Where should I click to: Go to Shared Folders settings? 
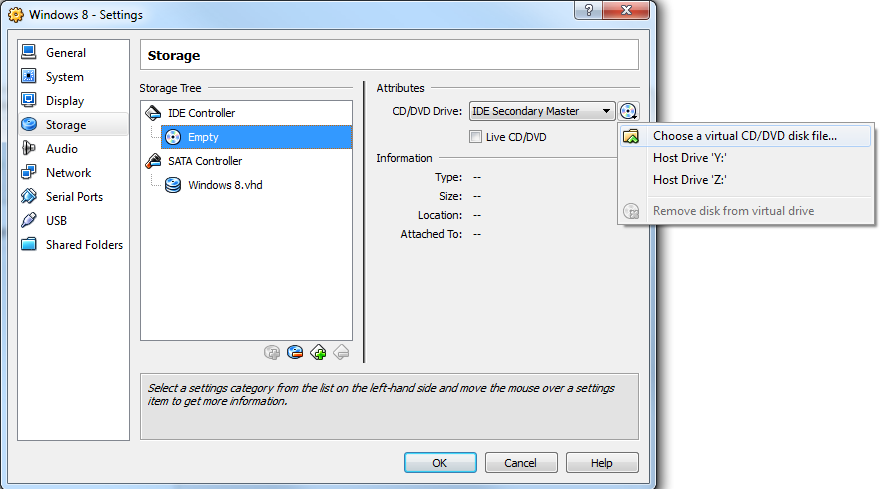pos(84,245)
